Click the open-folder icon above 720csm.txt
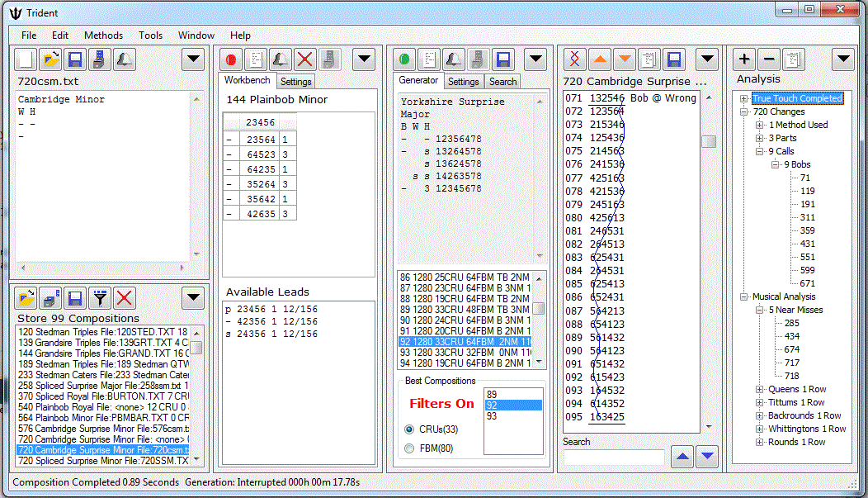 click(x=50, y=59)
